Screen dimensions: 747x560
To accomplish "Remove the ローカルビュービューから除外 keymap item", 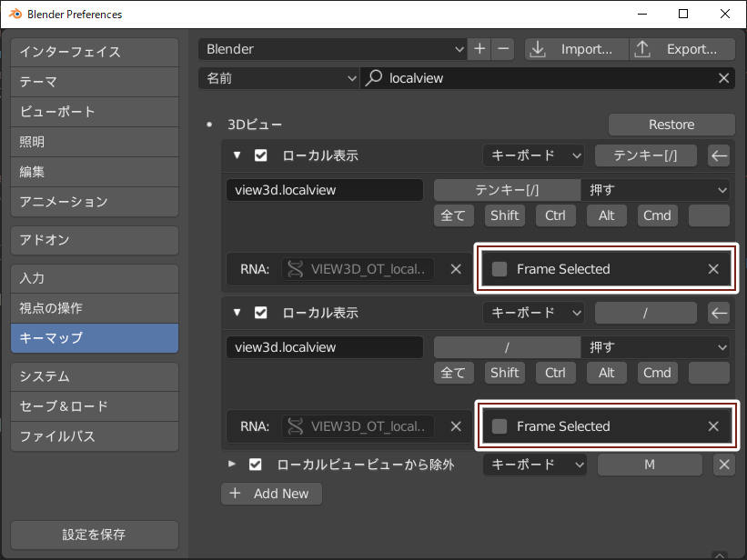I will tap(724, 465).
